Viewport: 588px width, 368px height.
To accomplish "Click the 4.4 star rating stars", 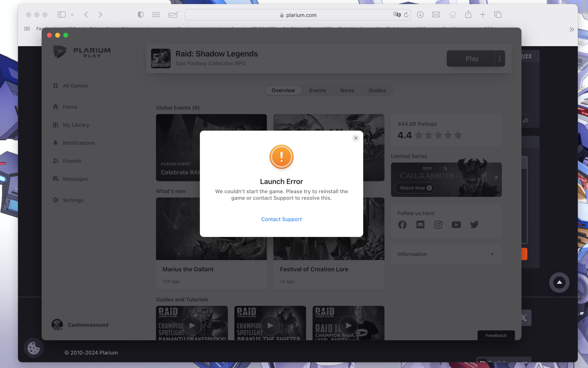I will [x=438, y=135].
